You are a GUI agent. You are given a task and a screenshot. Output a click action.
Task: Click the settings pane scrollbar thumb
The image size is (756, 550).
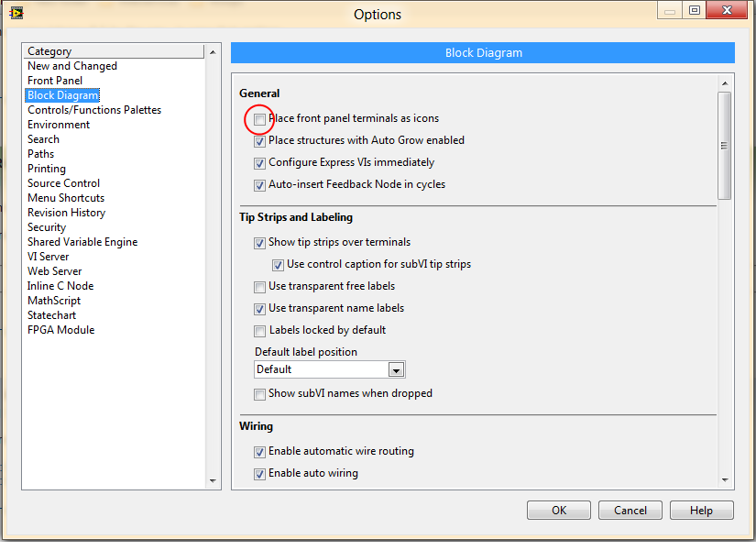(x=725, y=145)
